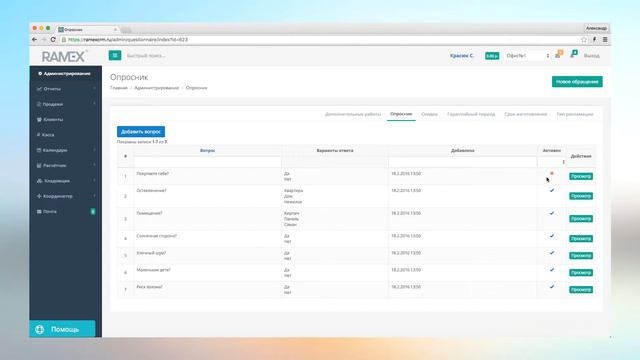Click Просмотр button for row 1
The height and width of the screenshot is (360, 640).
(x=581, y=176)
